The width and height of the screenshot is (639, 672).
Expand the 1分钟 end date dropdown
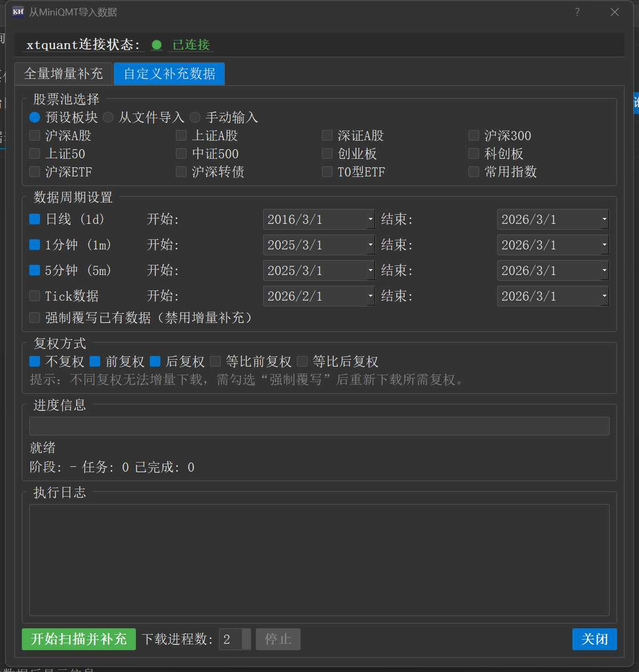(x=604, y=245)
